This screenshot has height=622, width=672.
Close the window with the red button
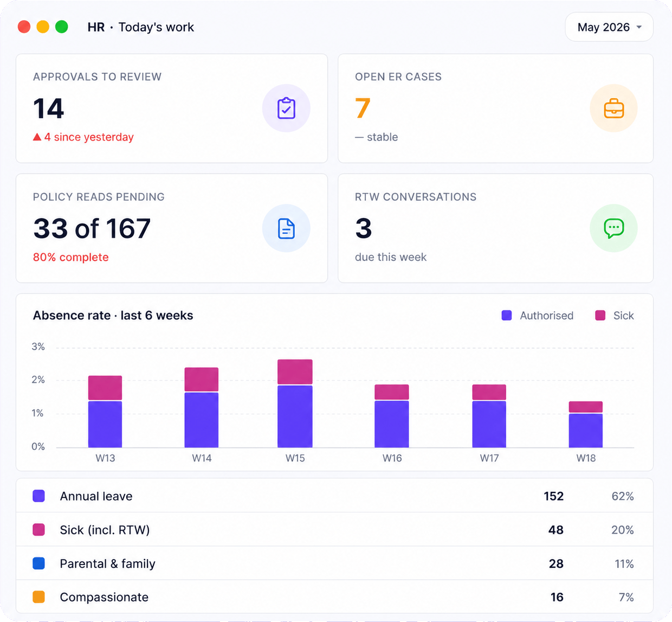24,27
